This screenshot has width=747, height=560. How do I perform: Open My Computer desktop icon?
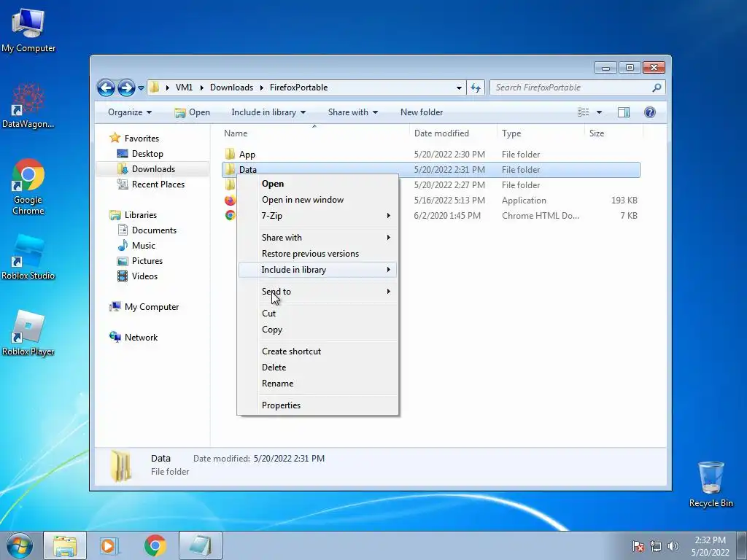pyautogui.click(x=28, y=29)
